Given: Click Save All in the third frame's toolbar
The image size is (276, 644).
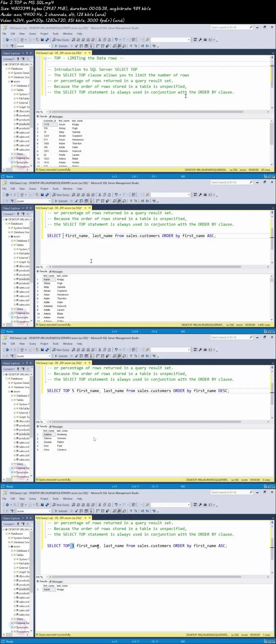Looking at the screenshot, I should 47,350.
